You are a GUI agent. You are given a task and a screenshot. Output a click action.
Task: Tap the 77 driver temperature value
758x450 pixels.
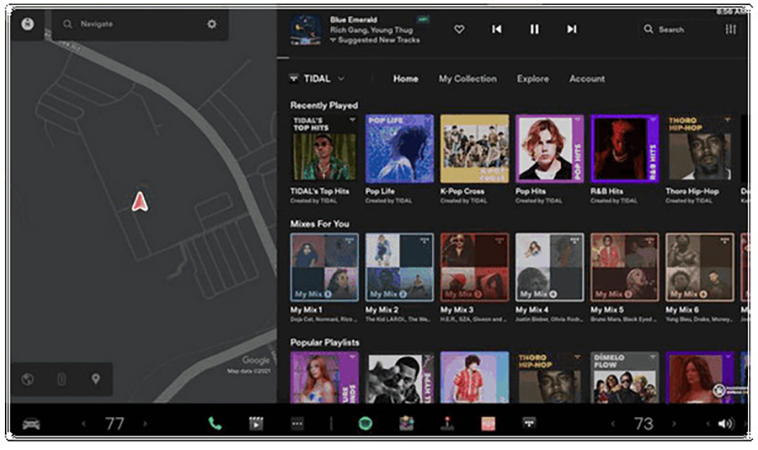click(115, 424)
